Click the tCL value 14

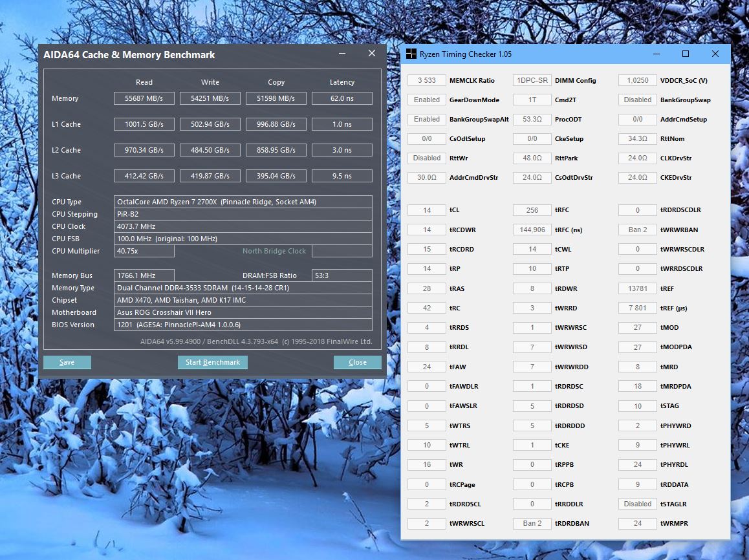tap(426, 210)
